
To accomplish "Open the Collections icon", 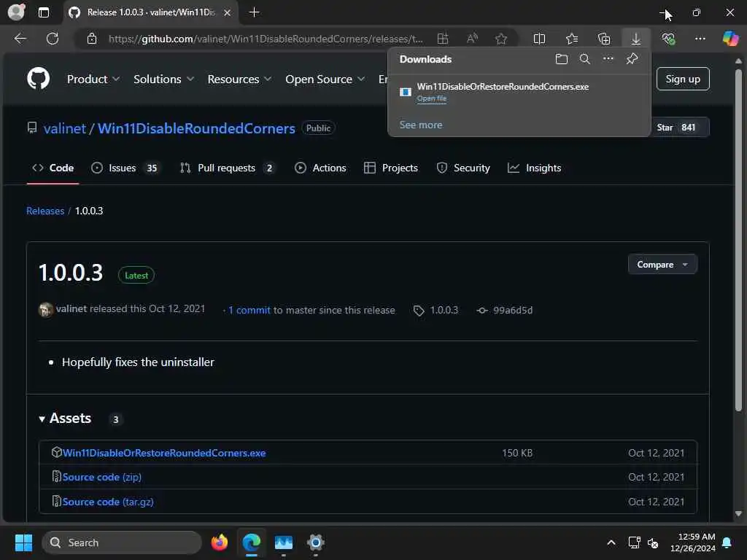I will click(x=604, y=39).
